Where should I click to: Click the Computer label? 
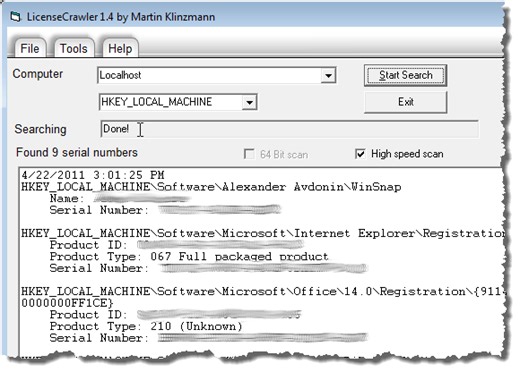(38, 74)
